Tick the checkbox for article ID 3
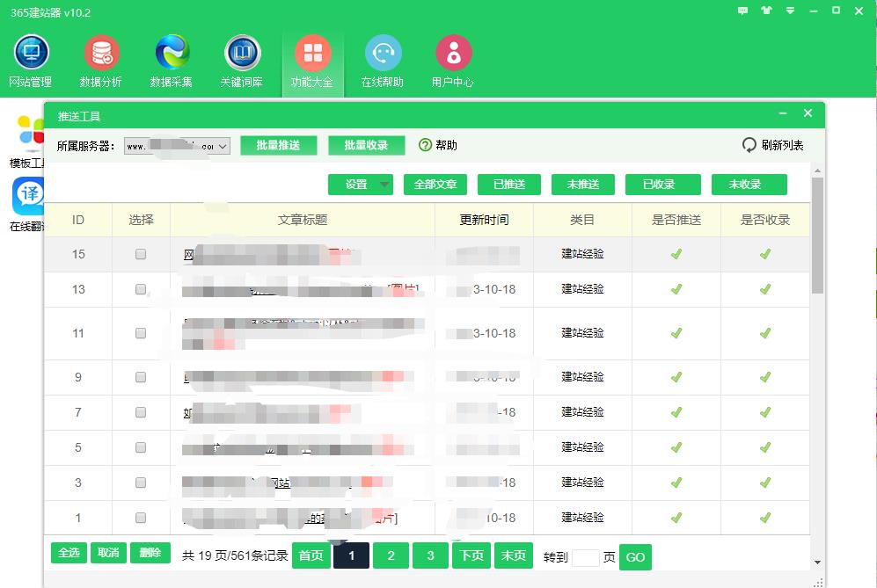The image size is (877, 588). tap(141, 483)
